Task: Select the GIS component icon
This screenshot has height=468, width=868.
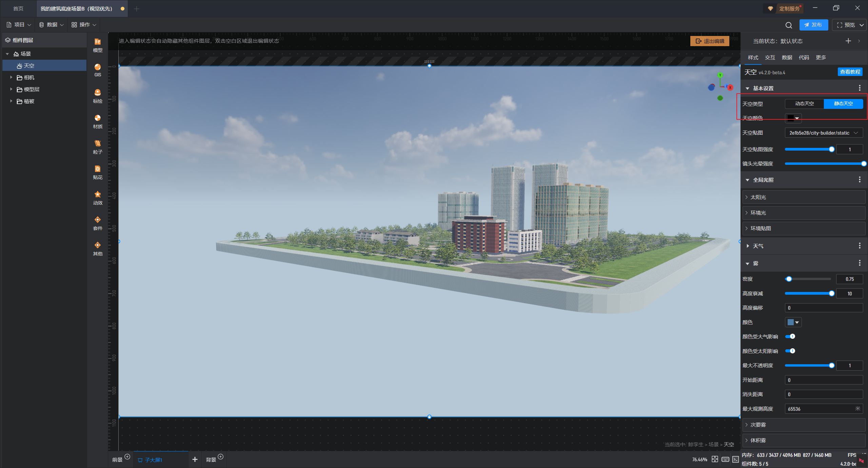Action: pos(98,70)
